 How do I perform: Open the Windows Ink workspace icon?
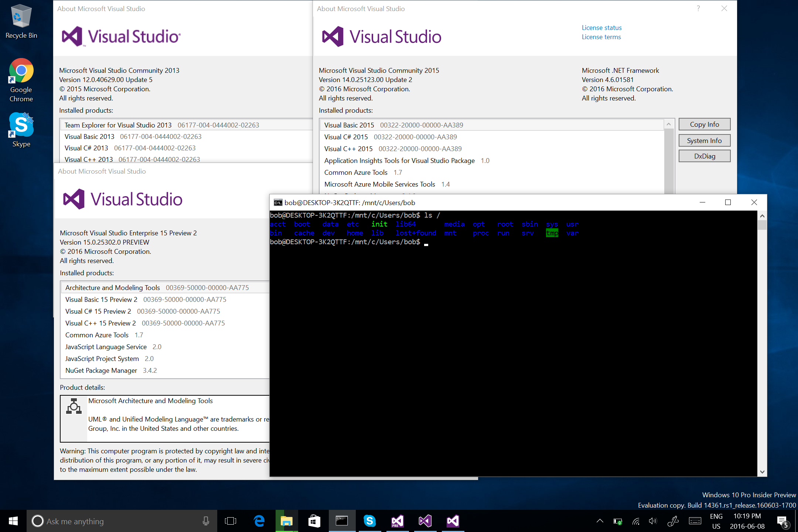tap(673, 521)
